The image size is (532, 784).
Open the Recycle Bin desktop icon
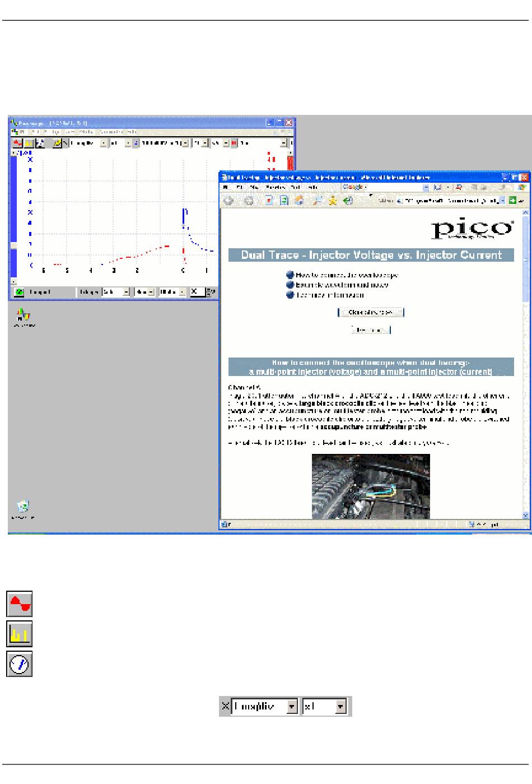(x=23, y=508)
